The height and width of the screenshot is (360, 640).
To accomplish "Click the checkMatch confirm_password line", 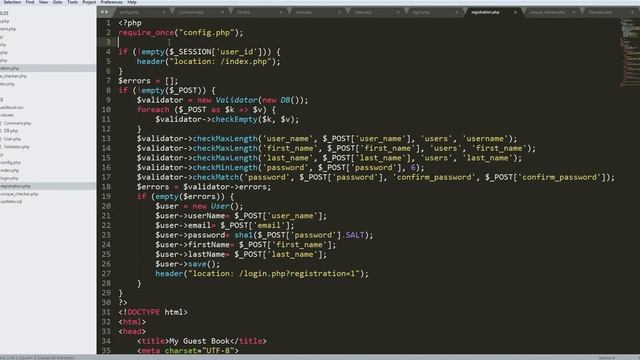I will coord(376,177).
